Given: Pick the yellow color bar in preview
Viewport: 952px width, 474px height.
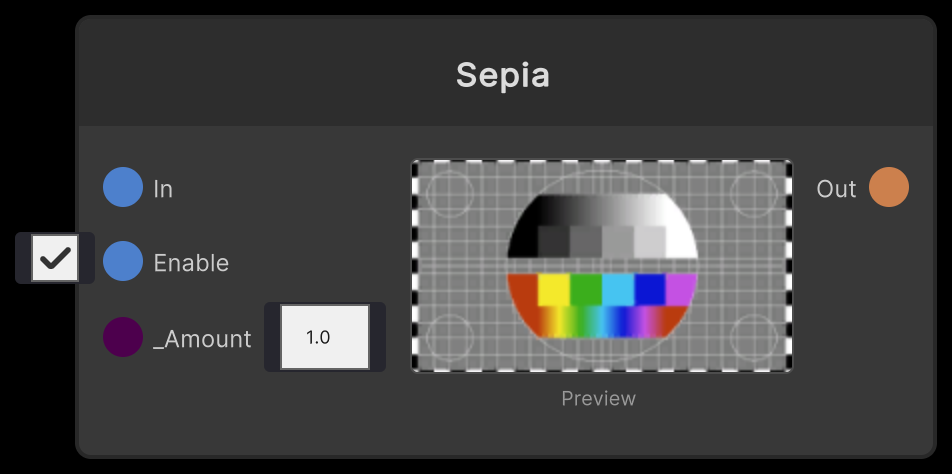Looking at the screenshot, I should (x=554, y=290).
